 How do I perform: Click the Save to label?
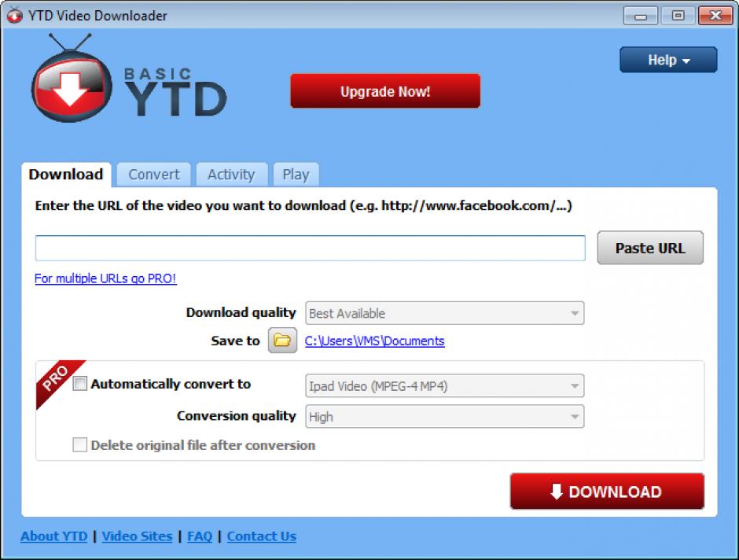pyautogui.click(x=235, y=341)
